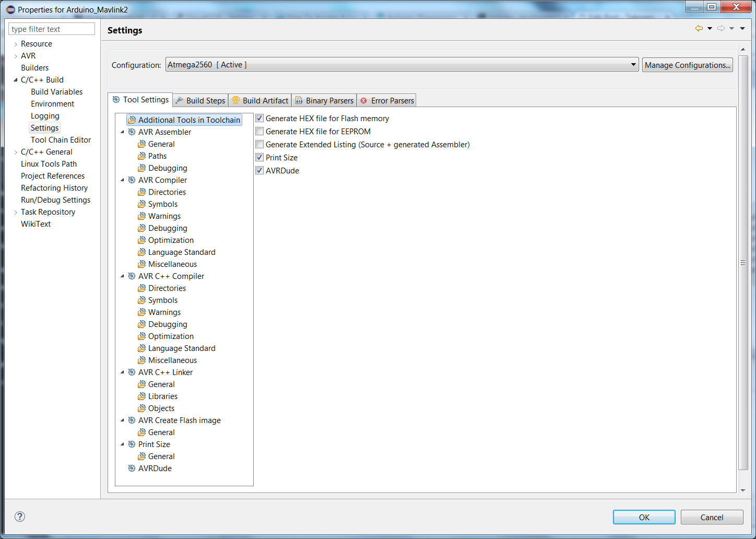Viewport: 756px width, 539px height.
Task: Select Run/Debug Settings item
Action: [x=55, y=200]
